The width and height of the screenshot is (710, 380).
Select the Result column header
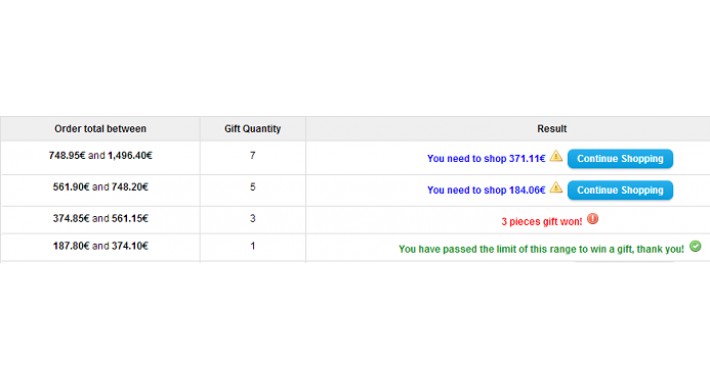(x=552, y=129)
